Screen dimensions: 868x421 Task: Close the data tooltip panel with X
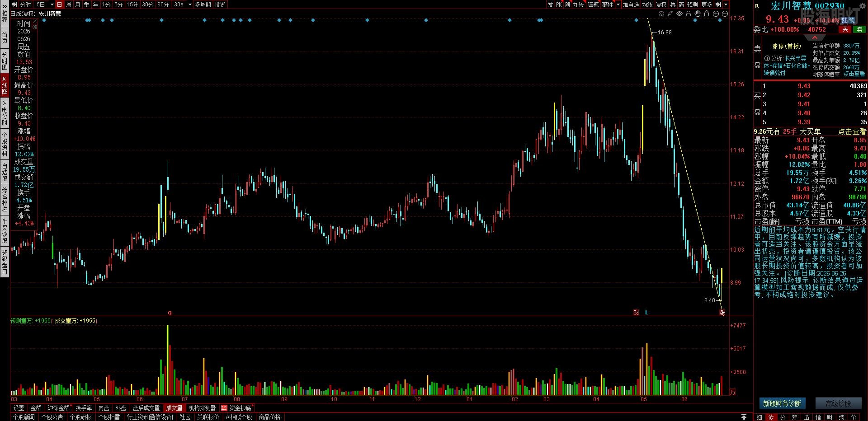[35, 21]
